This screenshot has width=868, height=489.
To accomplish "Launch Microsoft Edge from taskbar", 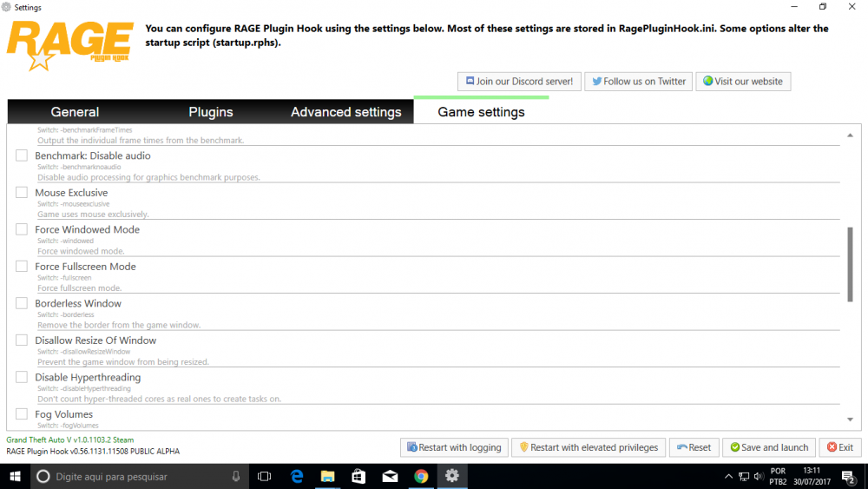I will pyautogui.click(x=297, y=476).
